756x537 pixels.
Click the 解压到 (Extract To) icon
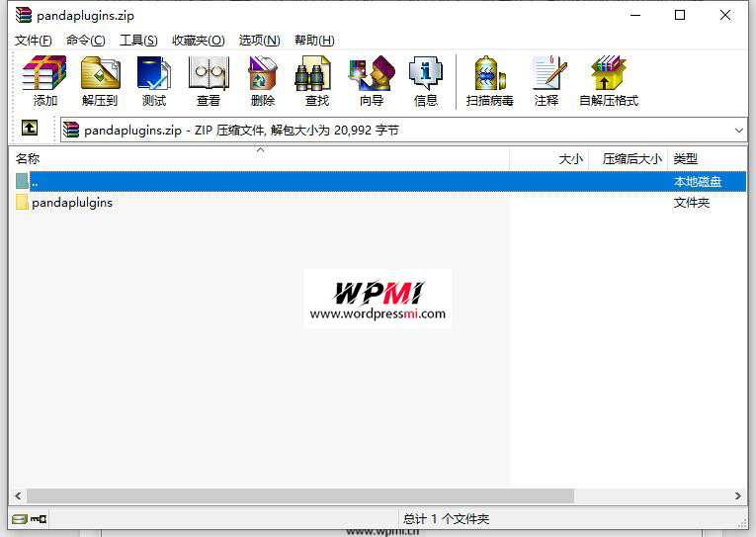click(100, 81)
